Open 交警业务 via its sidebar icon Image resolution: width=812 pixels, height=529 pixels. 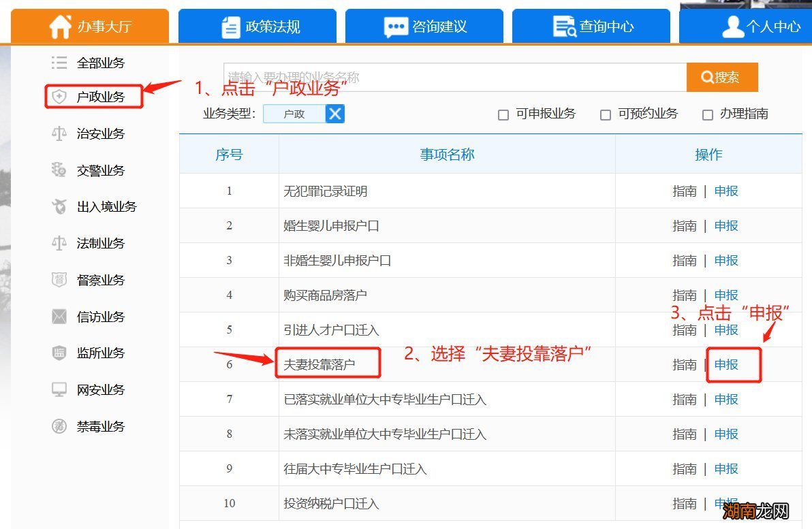pos(58,170)
